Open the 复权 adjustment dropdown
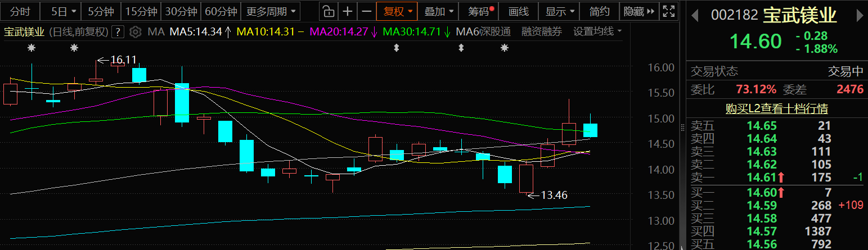The height and width of the screenshot is (250, 868). (x=398, y=11)
